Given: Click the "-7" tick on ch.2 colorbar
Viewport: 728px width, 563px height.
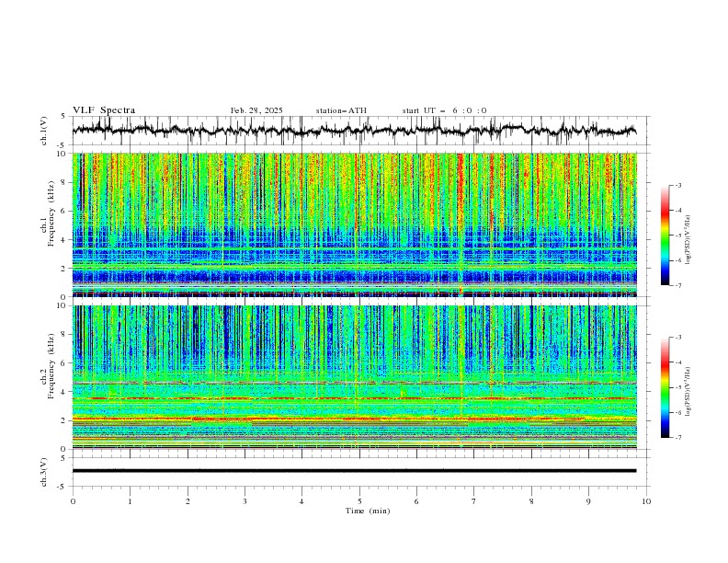Looking at the screenshot, I should [678, 438].
